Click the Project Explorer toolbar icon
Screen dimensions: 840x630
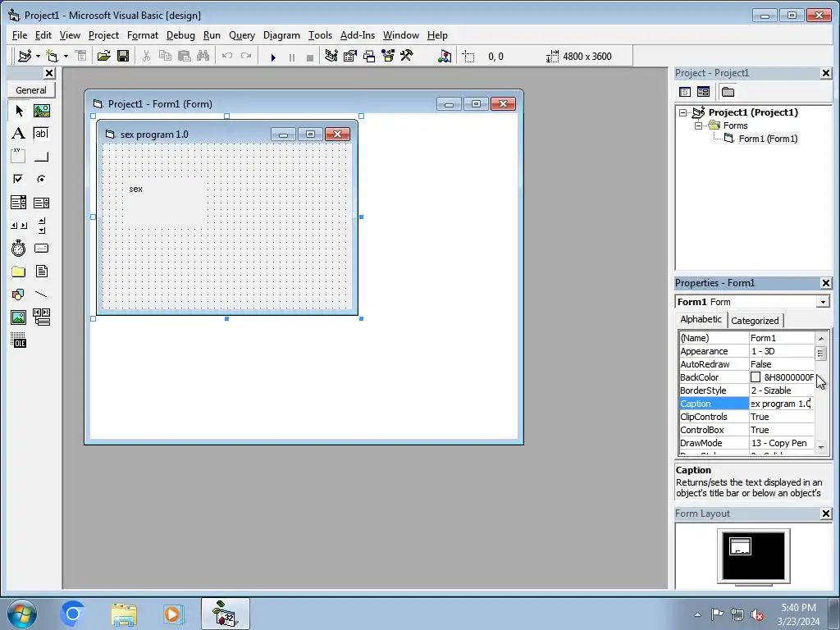point(331,57)
